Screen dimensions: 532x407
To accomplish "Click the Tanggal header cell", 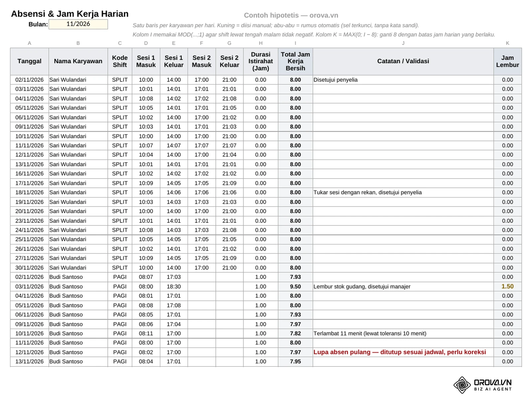I will [x=30, y=61].
